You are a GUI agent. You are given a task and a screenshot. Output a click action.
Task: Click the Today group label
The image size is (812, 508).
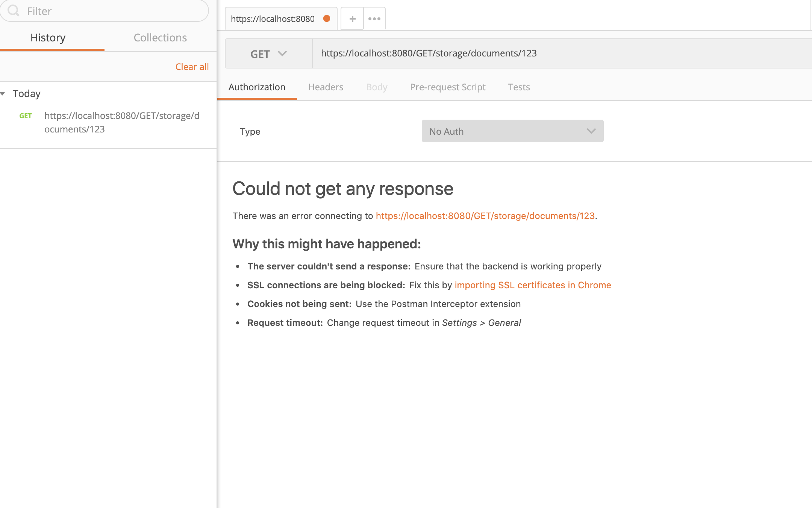pyautogui.click(x=26, y=94)
